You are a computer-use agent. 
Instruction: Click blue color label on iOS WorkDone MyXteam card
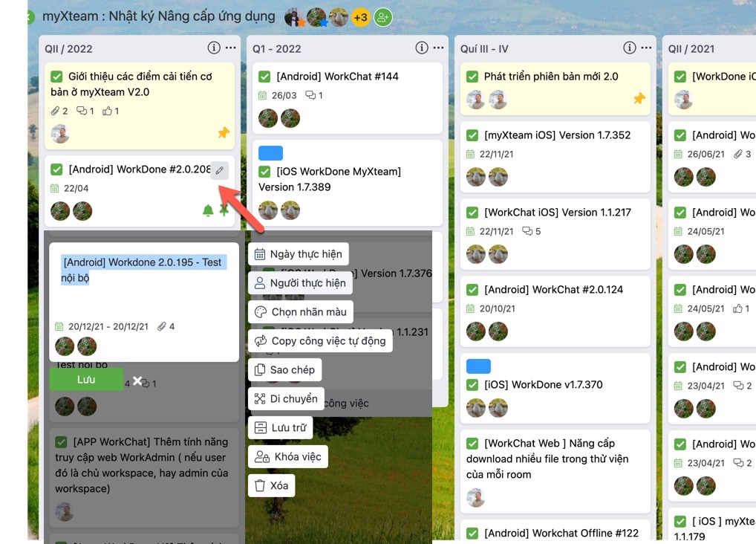tap(270, 153)
